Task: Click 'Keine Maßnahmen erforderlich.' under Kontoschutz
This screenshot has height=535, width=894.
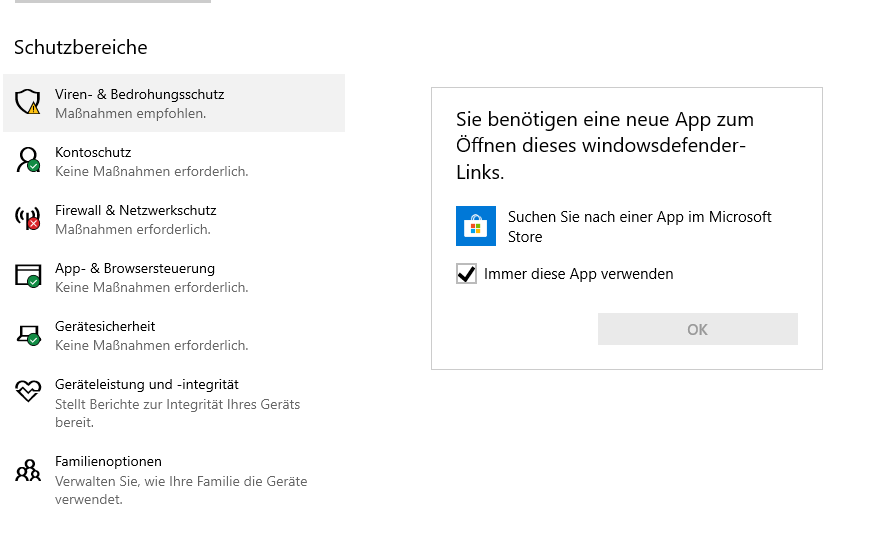Action: 152,171
